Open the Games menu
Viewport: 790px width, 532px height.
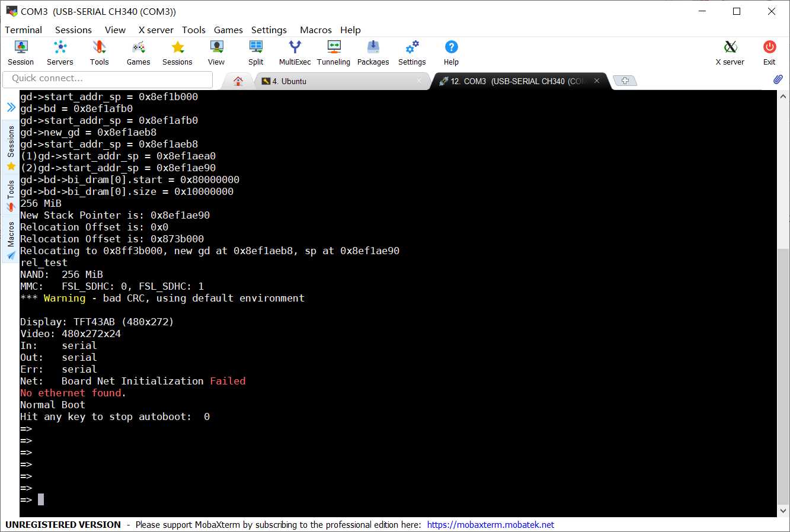click(228, 30)
